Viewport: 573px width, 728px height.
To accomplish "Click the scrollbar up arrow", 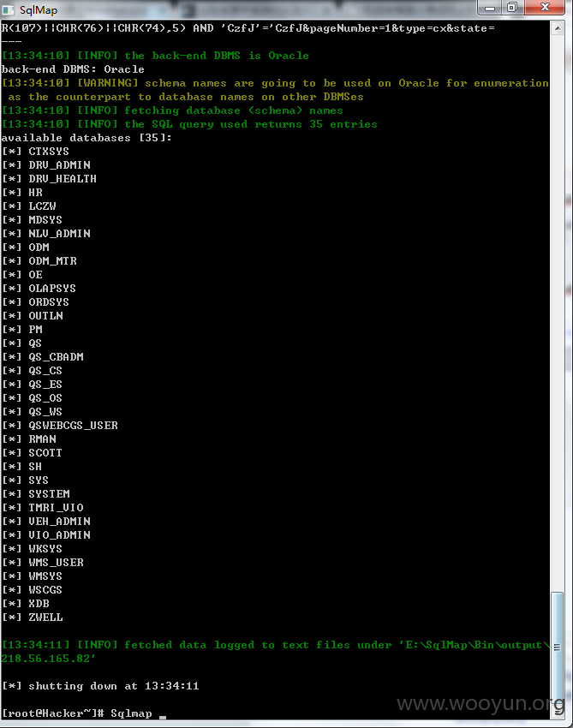I will click(x=558, y=28).
